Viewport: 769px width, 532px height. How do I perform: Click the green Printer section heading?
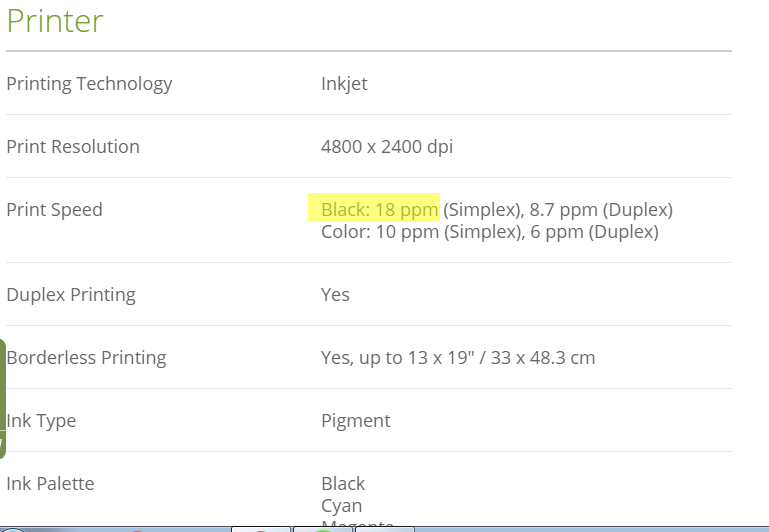tap(55, 21)
